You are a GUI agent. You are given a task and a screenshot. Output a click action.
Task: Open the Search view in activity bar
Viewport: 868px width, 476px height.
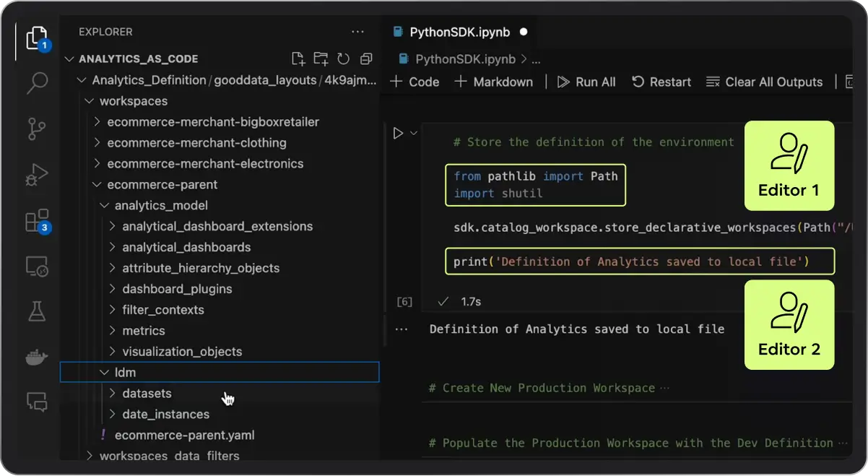point(37,83)
